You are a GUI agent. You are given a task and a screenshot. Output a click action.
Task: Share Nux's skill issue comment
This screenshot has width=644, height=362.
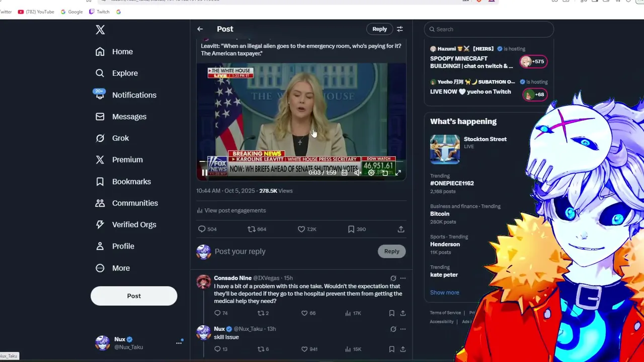tap(403, 349)
